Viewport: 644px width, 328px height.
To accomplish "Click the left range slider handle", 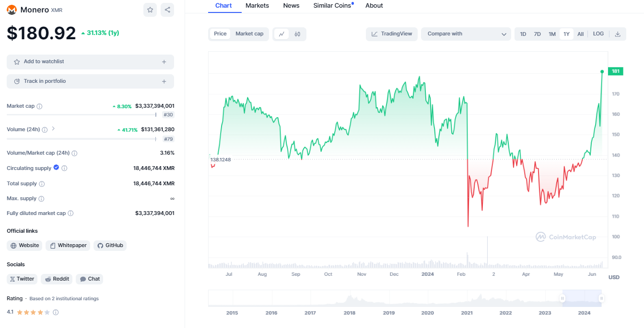I will 562,298.
